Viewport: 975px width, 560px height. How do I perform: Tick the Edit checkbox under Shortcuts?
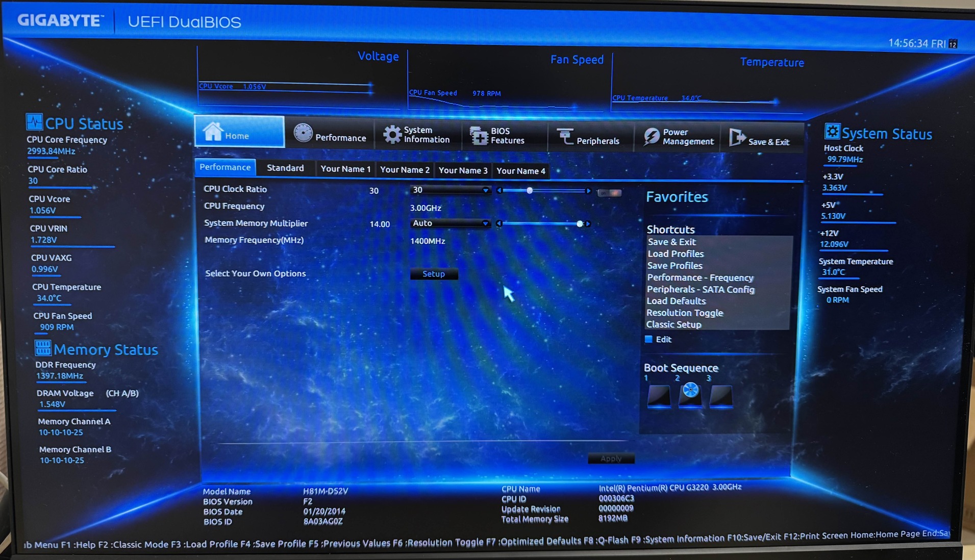point(648,339)
